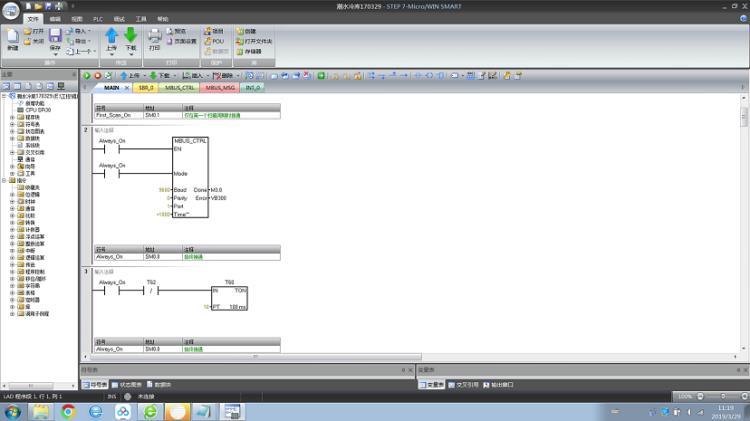
Task: Select the Tools (工具) ribbon tab
Action: click(x=141, y=19)
